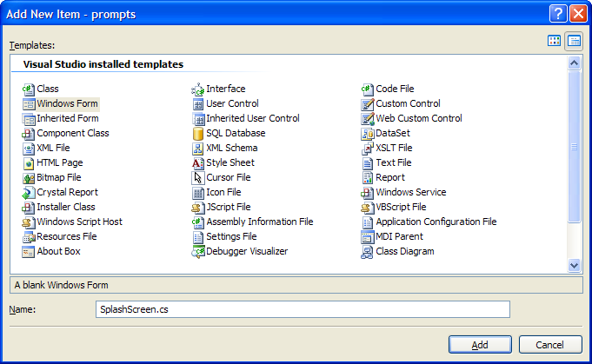Click the Add button
Image resolution: width=592 pixels, height=364 pixels.
[x=480, y=345]
